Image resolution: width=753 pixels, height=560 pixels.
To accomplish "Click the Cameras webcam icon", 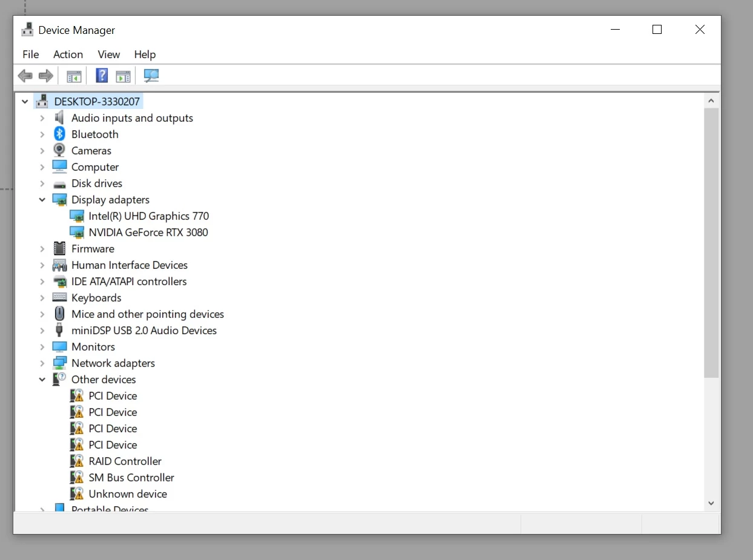I will click(59, 150).
